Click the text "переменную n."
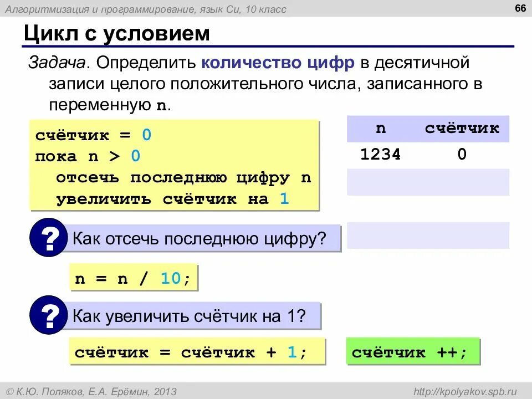Image resolution: width=532 pixels, height=399 pixels. (110, 105)
